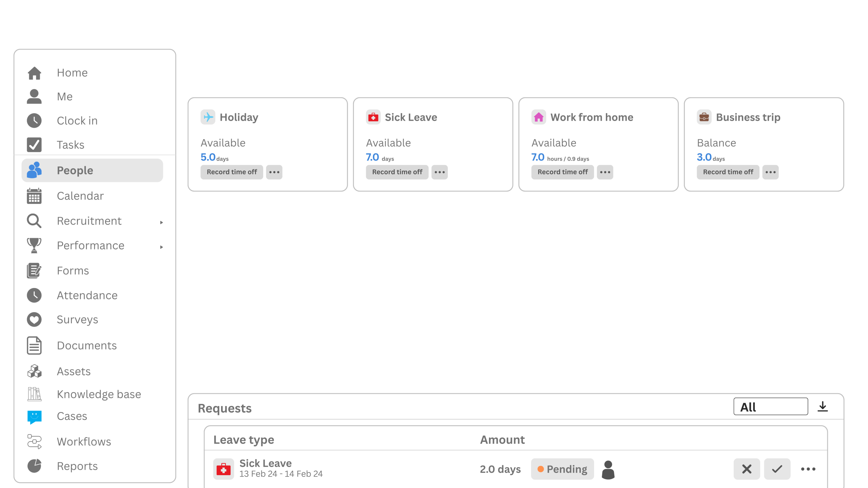Click the Surveys heart icon
This screenshot has width=868, height=488.
34,320
